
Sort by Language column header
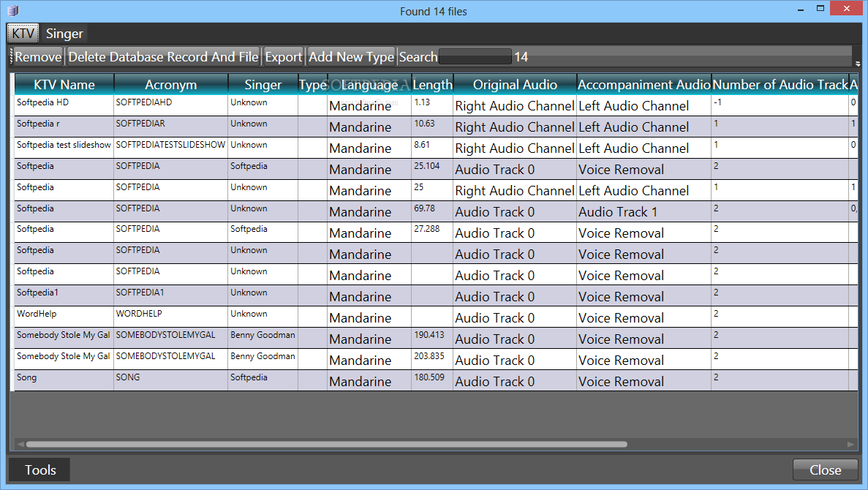point(369,84)
